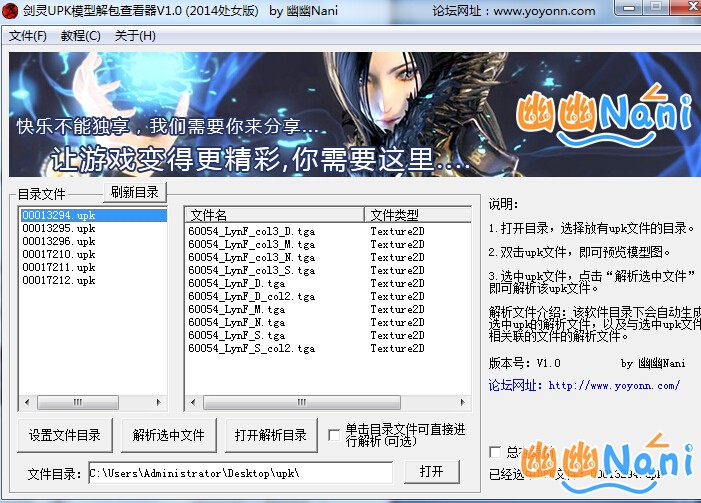Click the app icon in the title bar
The width and height of the screenshot is (701, 503).
9,11
